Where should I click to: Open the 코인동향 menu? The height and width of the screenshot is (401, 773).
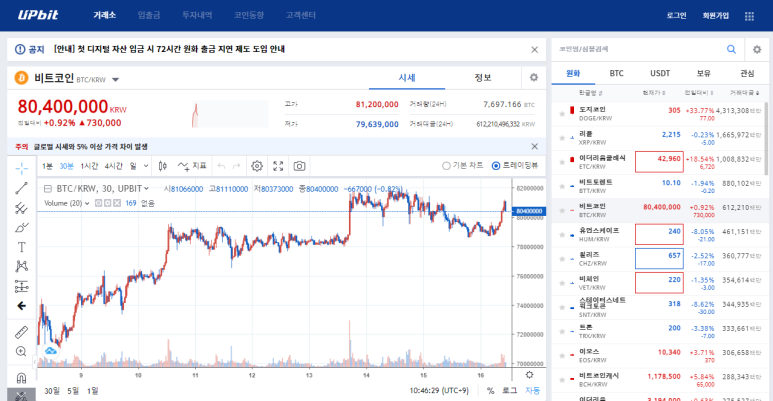[x=249, y=15]
